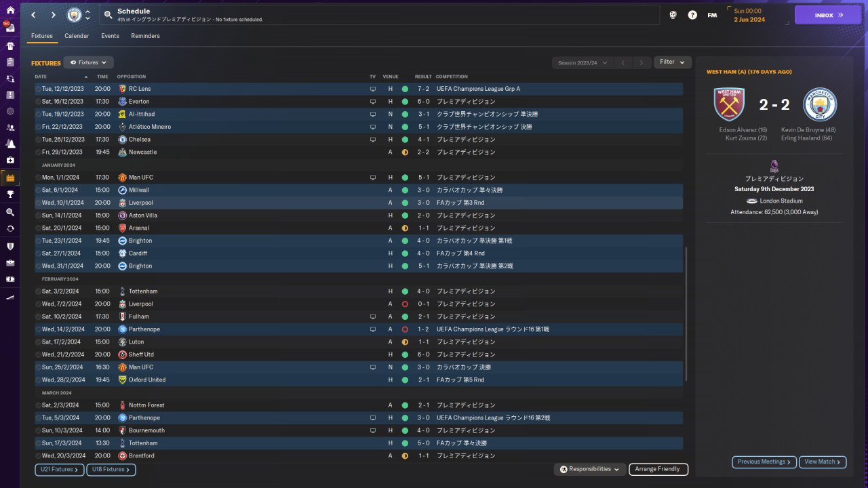Open the Fixtures view dropdown

pyautogui.click(x=88, y=62)
